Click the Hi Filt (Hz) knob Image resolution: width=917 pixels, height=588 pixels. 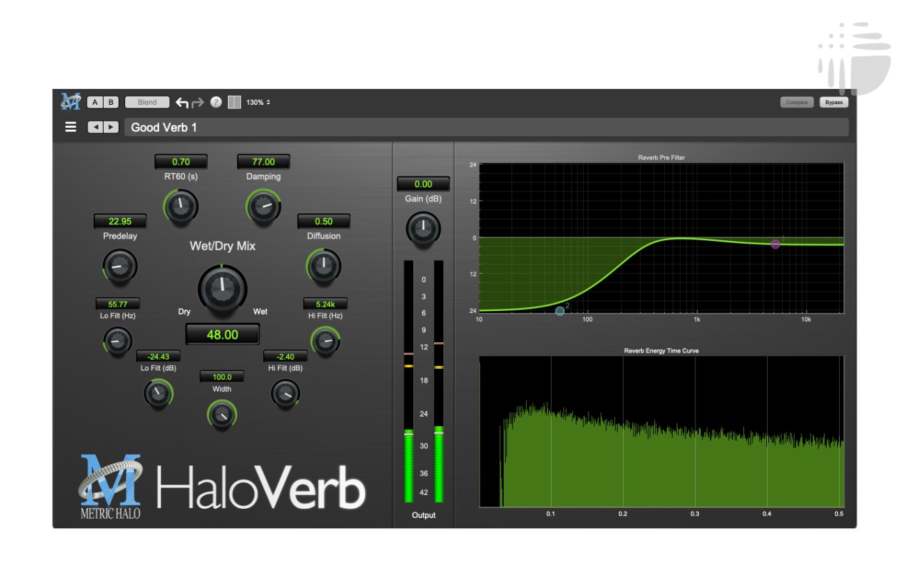(x=325, y=340)
